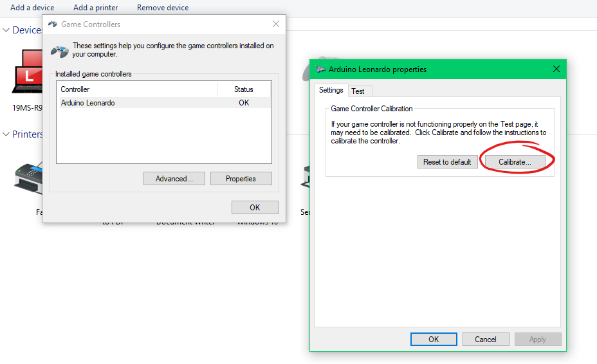Click Reset to default button

tap(447, 162)
